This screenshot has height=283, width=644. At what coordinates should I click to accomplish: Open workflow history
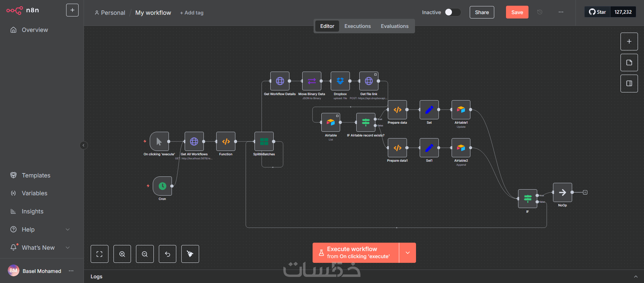(x=540, y=12)
